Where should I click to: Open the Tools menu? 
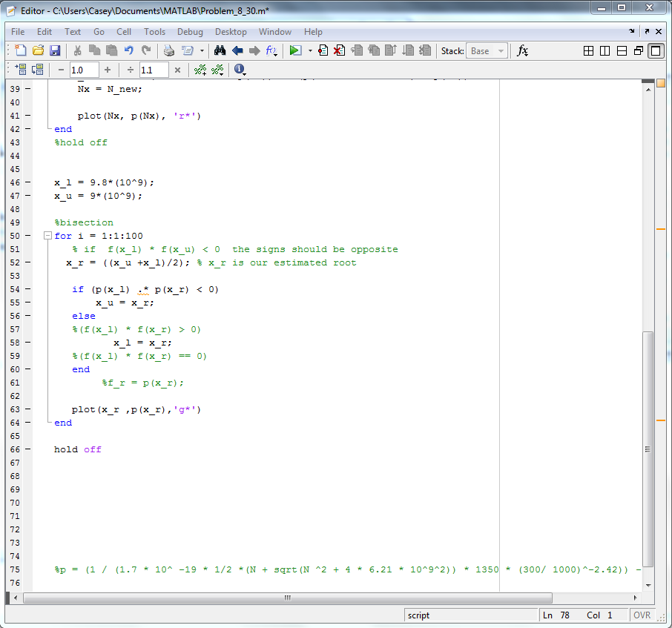click(154, 32)
